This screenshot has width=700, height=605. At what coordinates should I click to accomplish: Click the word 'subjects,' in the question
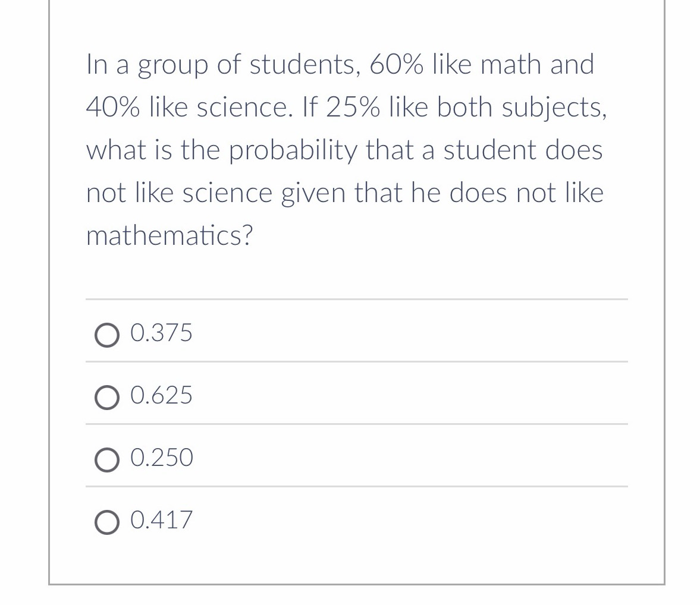click(554, 108)
